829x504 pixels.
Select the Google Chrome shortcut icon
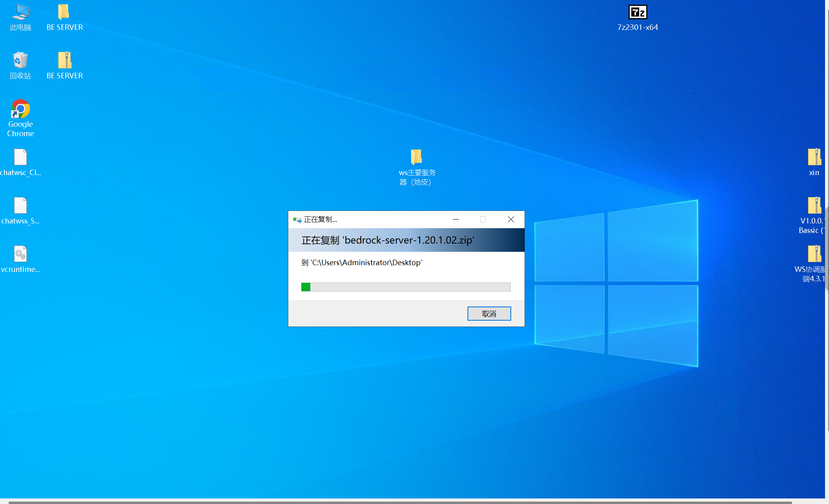click(20, 109)
